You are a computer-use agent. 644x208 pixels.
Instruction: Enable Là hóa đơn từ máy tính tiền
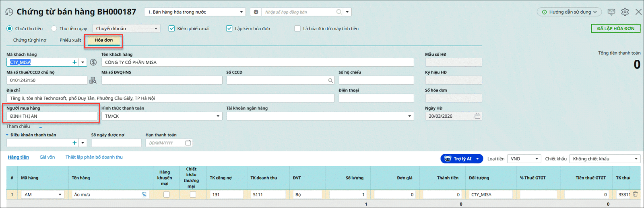pos(297,29)
